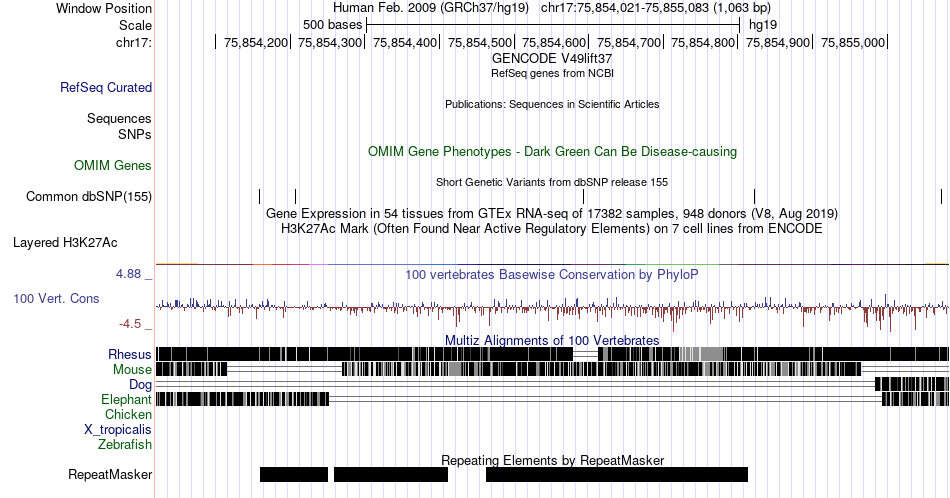950x498 pixels.
Task: Click the Human Feb. 2009 (GRCh37/hg19) text
Action: (x=431, y=8)
